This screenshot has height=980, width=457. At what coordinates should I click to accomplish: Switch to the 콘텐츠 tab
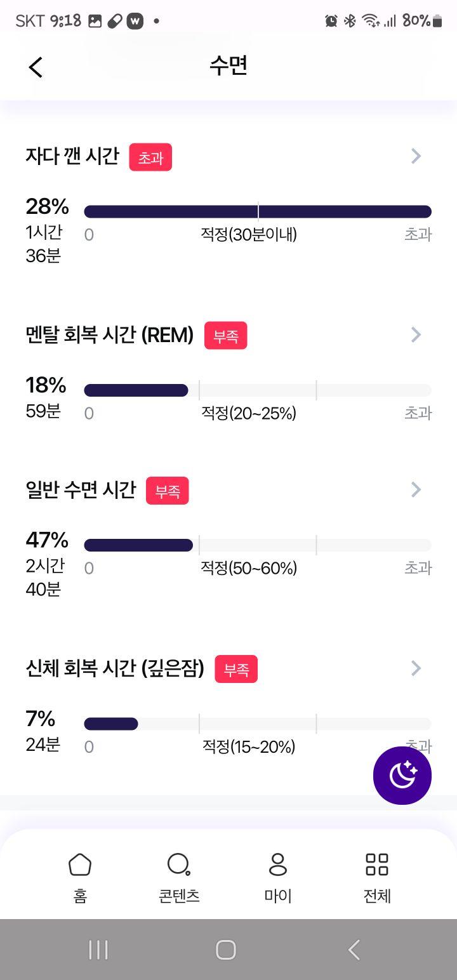pos(179,878)
